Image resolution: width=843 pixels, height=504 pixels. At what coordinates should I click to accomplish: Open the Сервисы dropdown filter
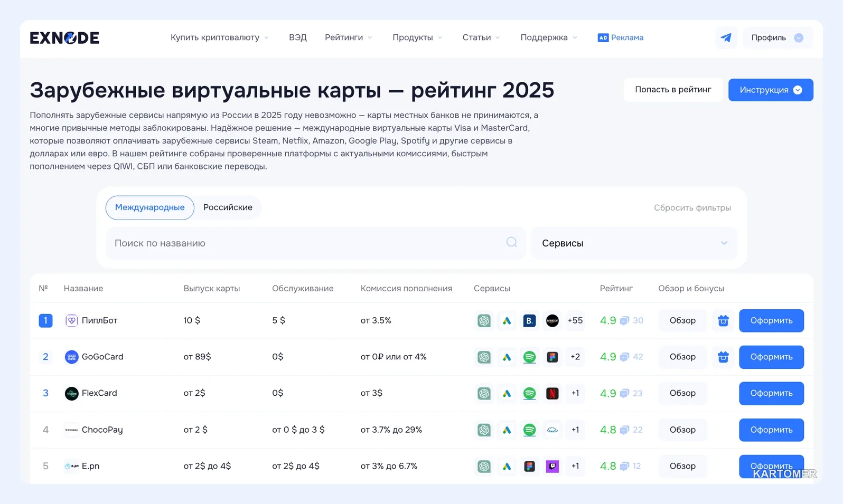(634, 243)
